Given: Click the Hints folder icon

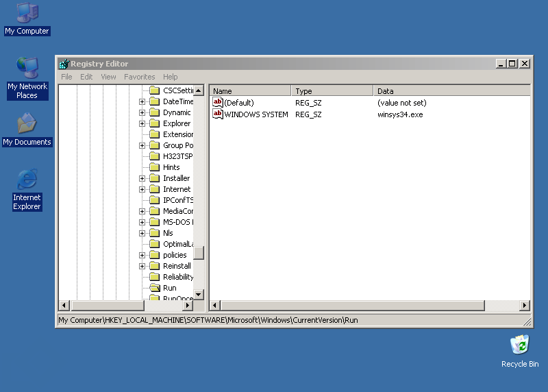Looking at the screenshot, I should [155, 167].
